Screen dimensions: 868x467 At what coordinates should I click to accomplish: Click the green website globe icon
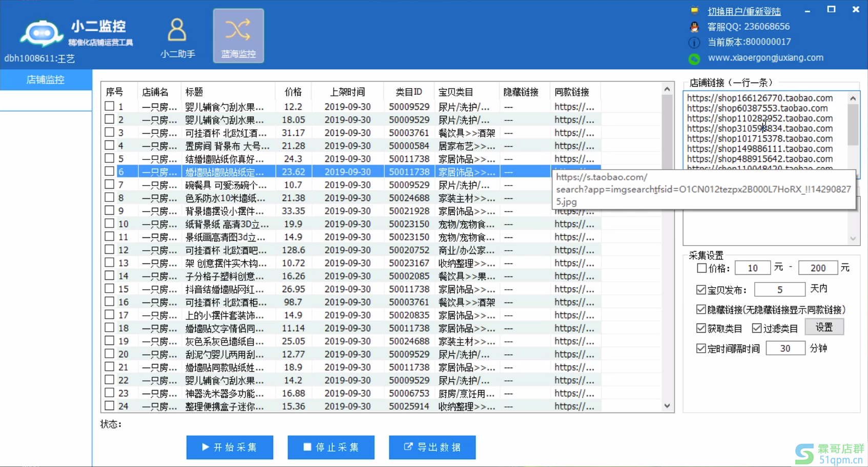[694, 58]
